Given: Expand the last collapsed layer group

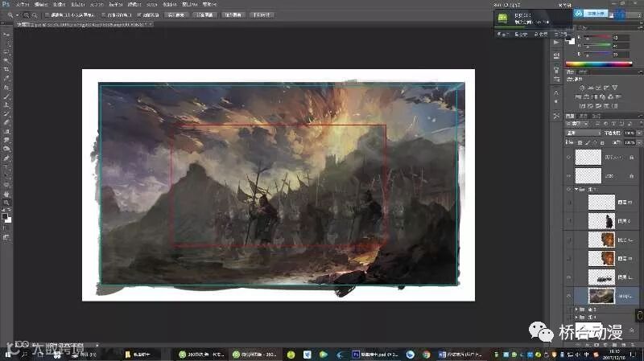Looking at the screenshot, I should point(576,317).
